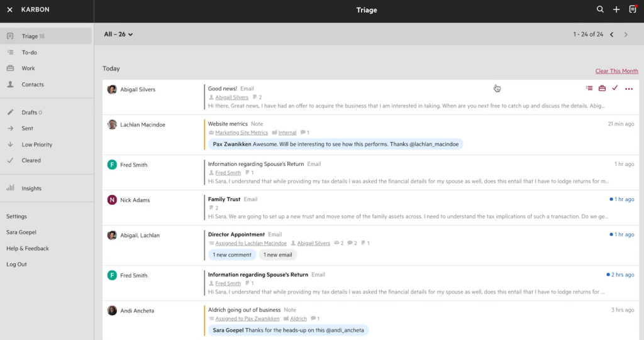644x340 pixels.
Task: Go to next page with right chevron
Action: coord(626,35)
